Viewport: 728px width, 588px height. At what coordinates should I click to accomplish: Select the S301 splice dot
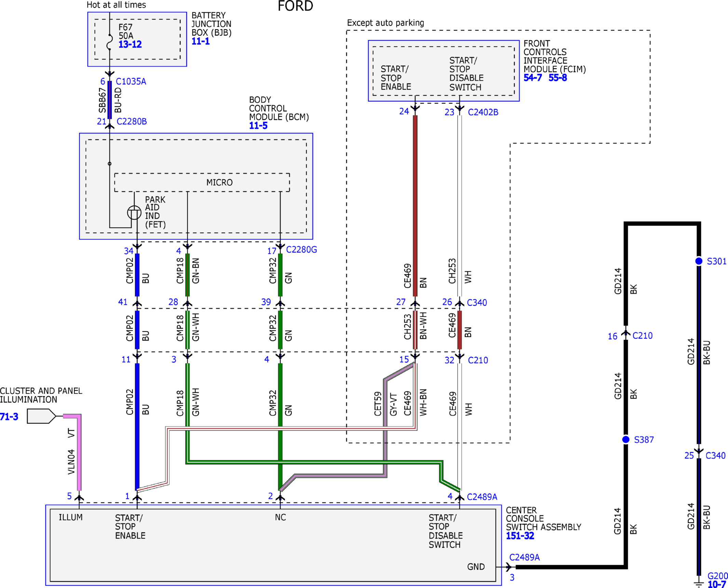tap(699, 261)
